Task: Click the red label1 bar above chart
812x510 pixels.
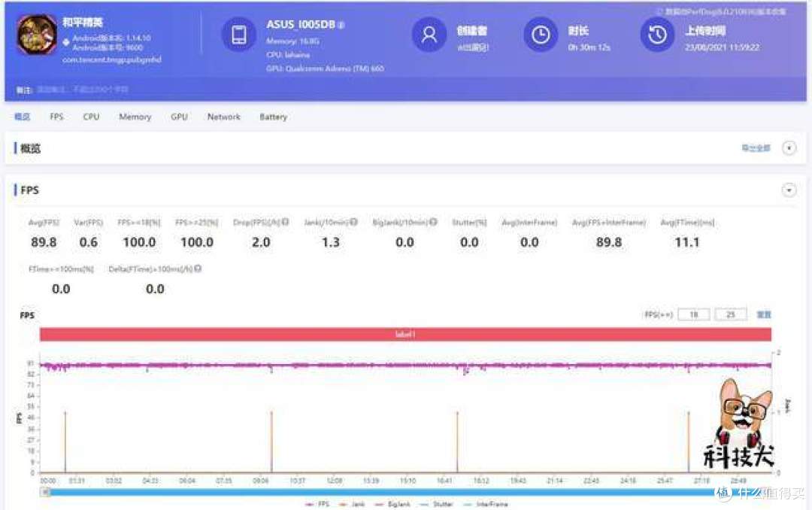Action: coord(405,334)
